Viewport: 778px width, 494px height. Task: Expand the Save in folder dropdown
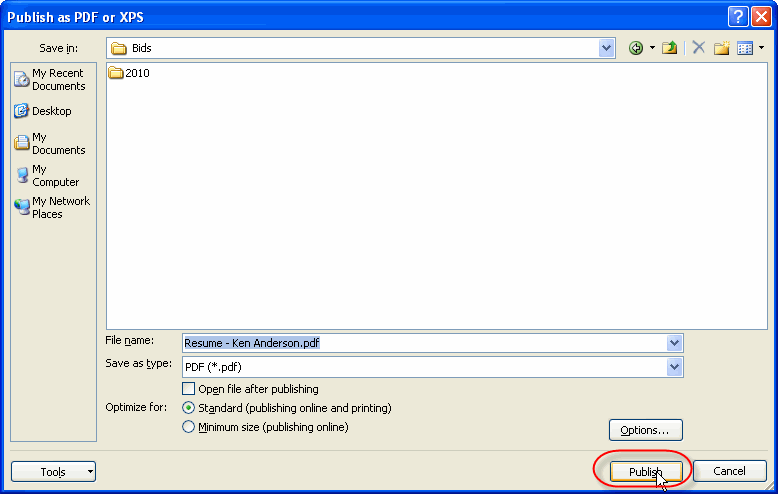click(607, 48)
